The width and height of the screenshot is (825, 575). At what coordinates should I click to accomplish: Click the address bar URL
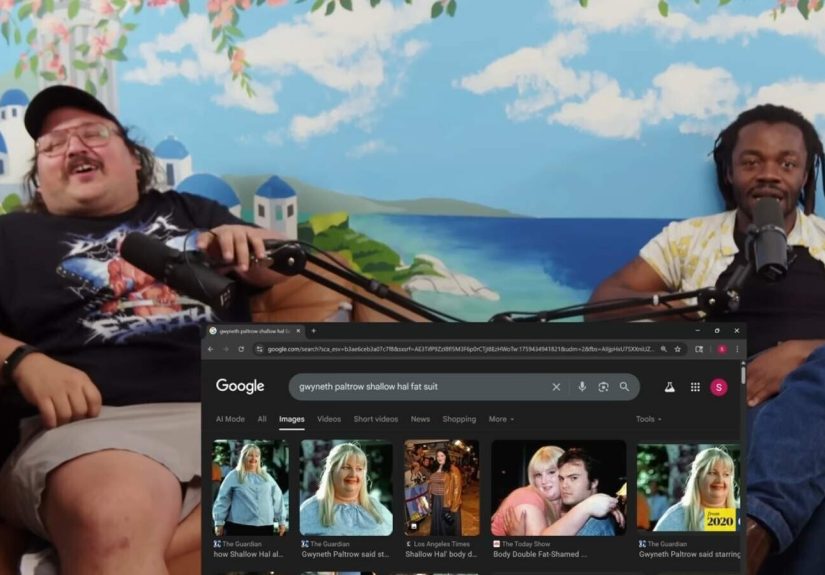[x=460, y=349]
